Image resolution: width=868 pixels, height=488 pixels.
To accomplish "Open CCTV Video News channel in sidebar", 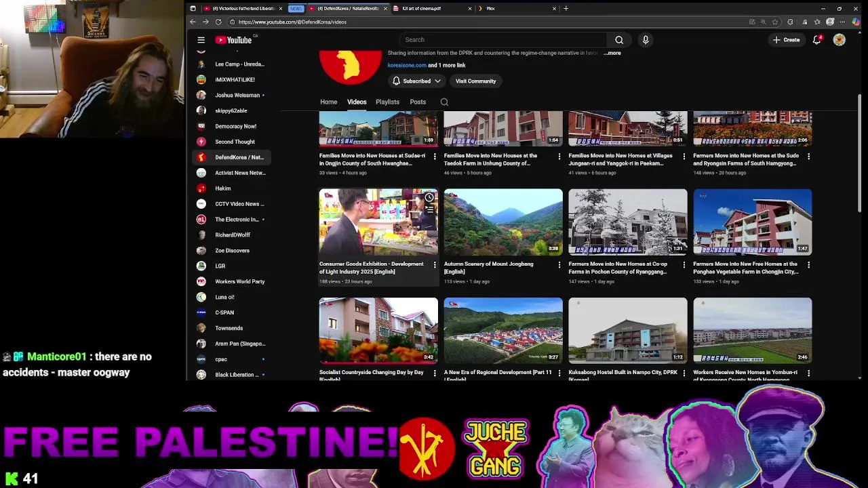I will pyautogui.click(x=231, y=204).
